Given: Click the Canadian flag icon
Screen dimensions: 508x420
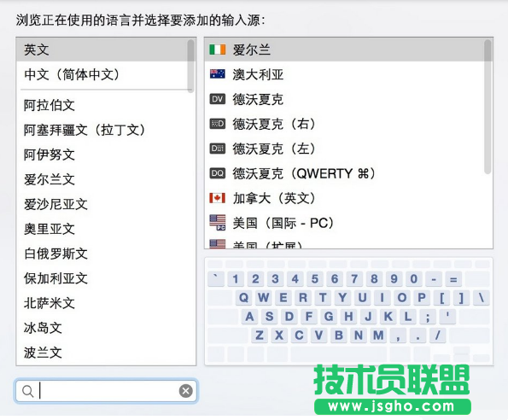Looking at the screenshot, I should click(x=218, y=198).
